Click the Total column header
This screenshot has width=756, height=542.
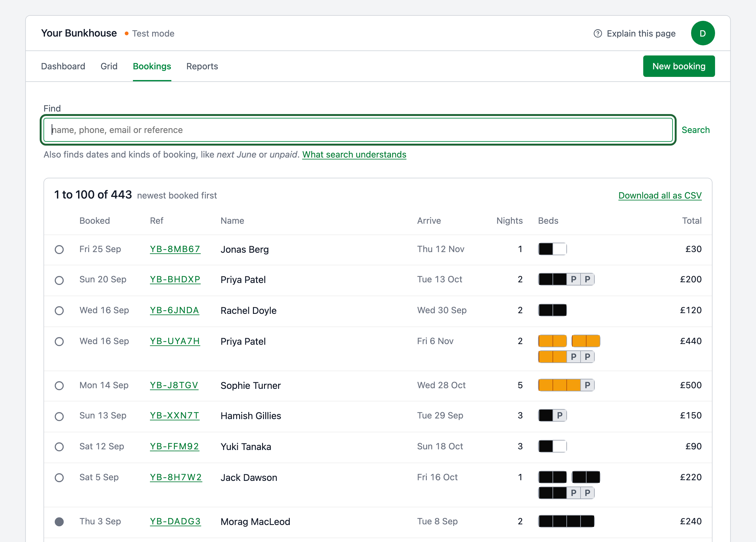coord(692,221)
